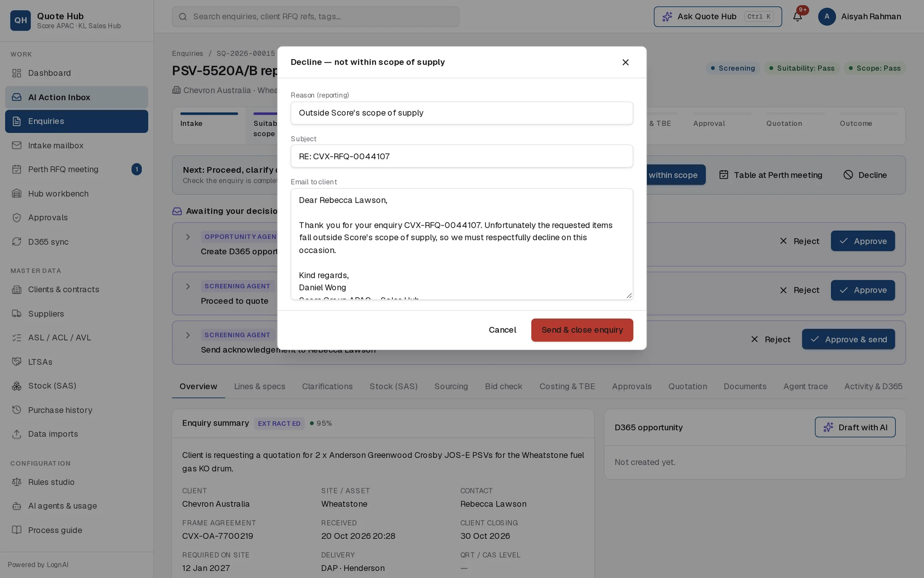Screen dimensions: 924x578
Task: Switch to the Bid check tab
Action: tap(503, 387)
